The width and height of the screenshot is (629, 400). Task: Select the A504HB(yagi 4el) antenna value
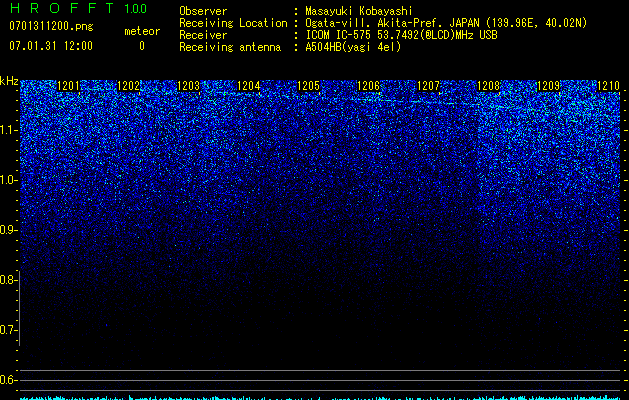coord(353,47)
